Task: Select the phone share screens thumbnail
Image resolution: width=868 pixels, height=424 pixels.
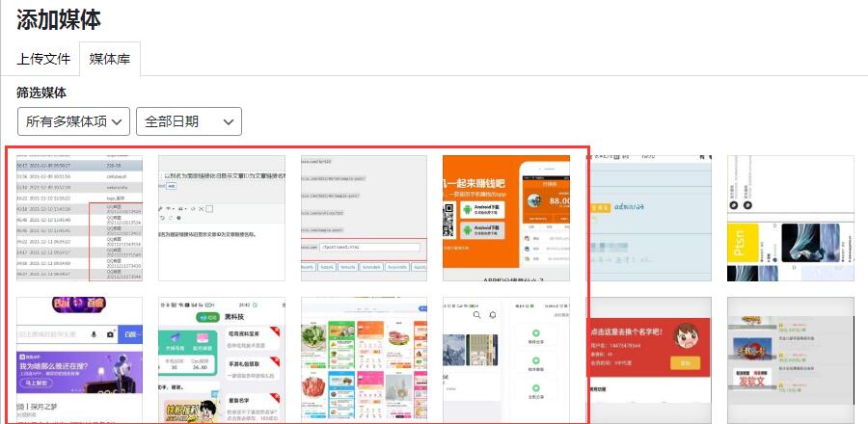Action: (x=506, y=360)
